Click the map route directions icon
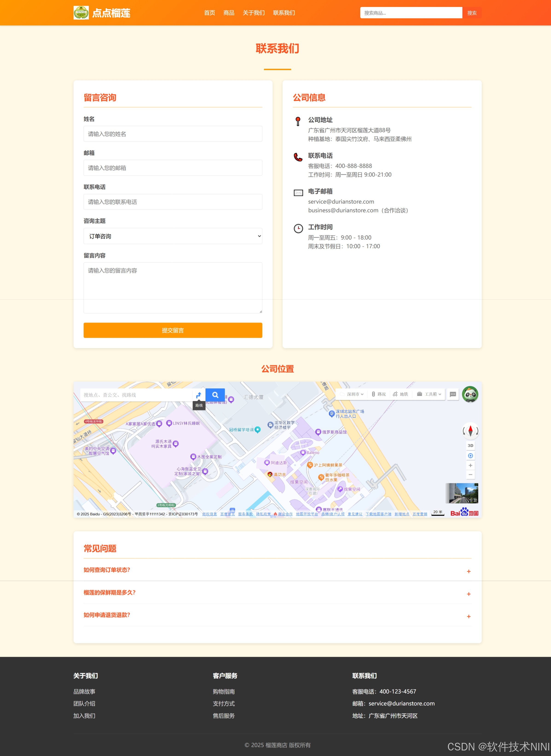Image resolution: width=551 pixels, height=756 pixels. [199, 395]
